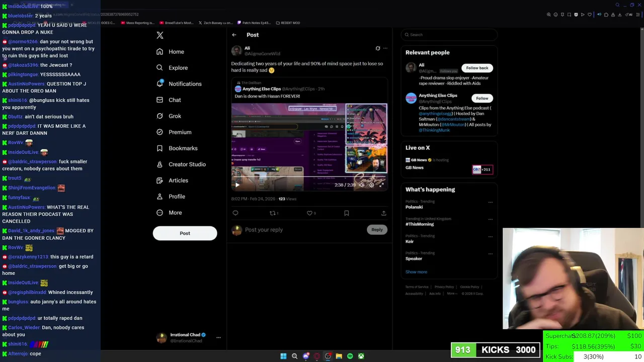Image resolution: width=644 pixels, height=362 pixels.
Task: Click the X Search box
Action: 449,35
